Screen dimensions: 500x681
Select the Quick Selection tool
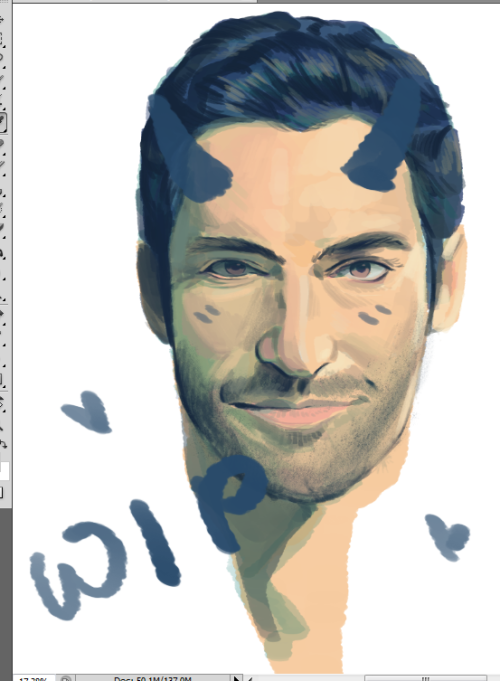pos(2,79)
